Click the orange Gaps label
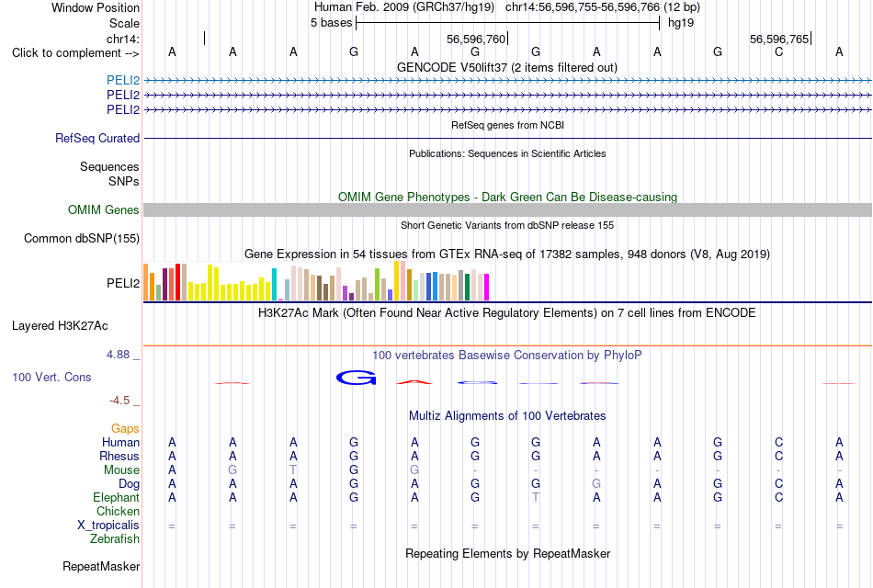 (125, 429)
